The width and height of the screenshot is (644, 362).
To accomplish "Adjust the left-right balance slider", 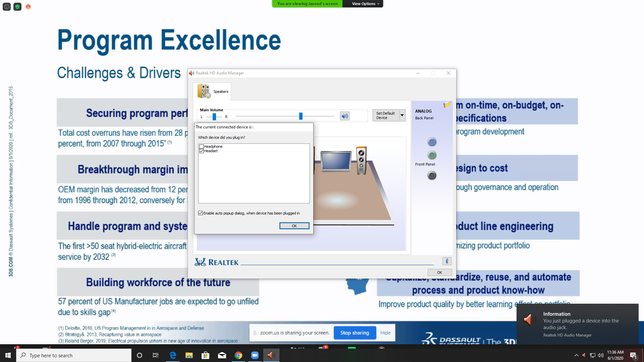I will [x=214, y=116].
